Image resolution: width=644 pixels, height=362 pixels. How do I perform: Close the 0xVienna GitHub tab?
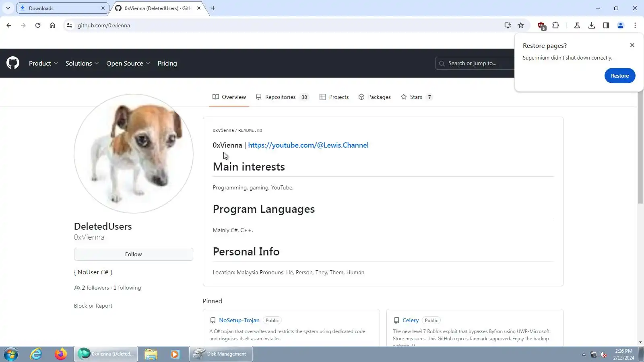[199, 8]
